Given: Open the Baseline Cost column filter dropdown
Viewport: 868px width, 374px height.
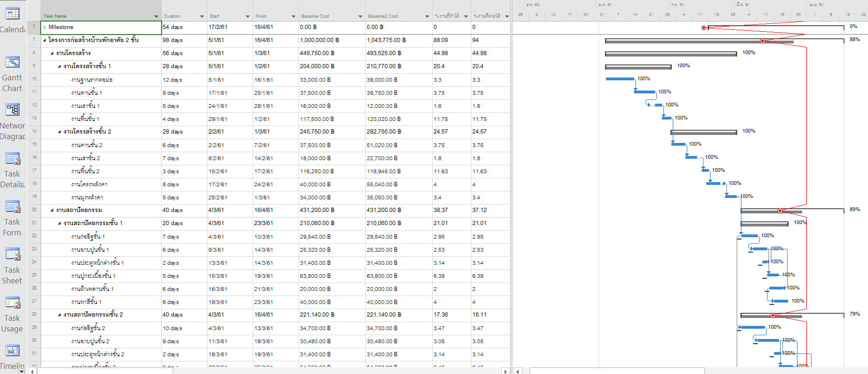Looking at the screenshot, I should [360, 16].
